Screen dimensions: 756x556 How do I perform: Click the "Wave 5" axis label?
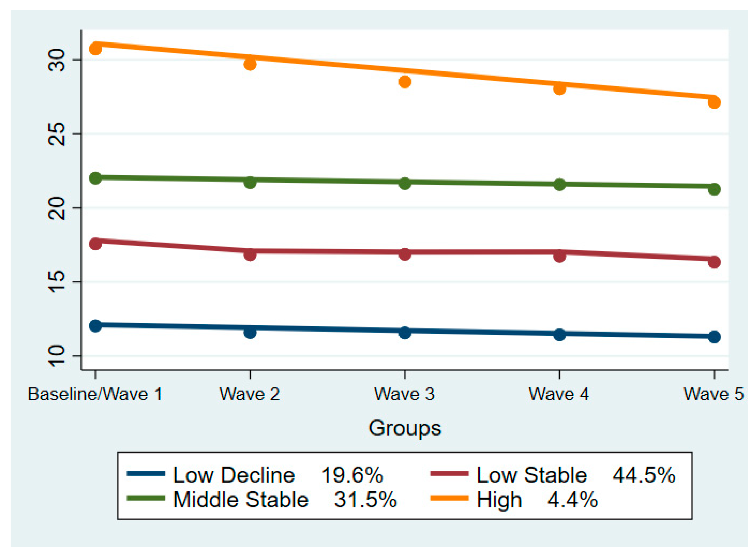tap(713, 394)
